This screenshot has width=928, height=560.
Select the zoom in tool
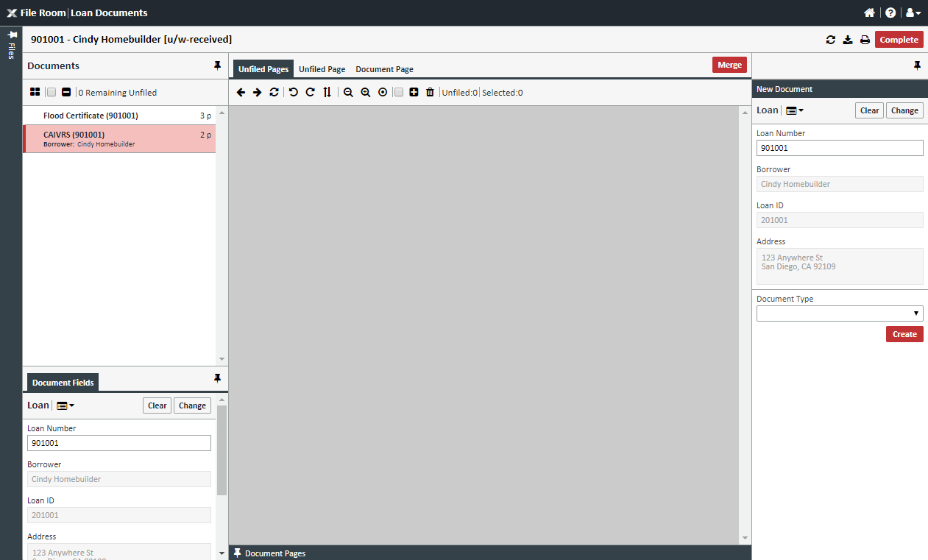(366, 92)
